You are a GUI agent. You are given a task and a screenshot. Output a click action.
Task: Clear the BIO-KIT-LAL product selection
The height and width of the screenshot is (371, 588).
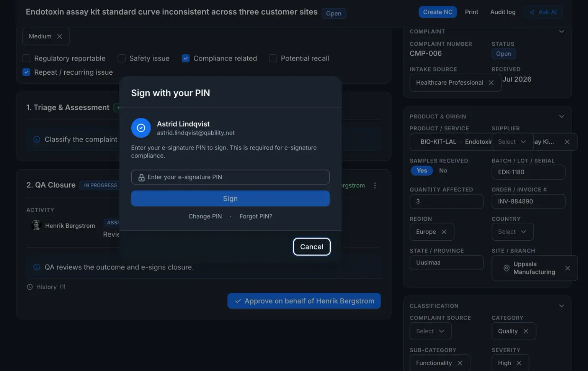(567, 142)
